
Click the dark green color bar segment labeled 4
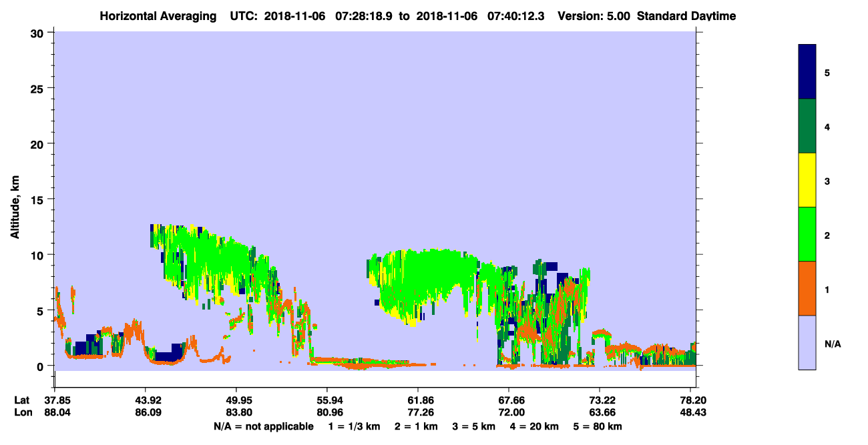pos(807,126)
